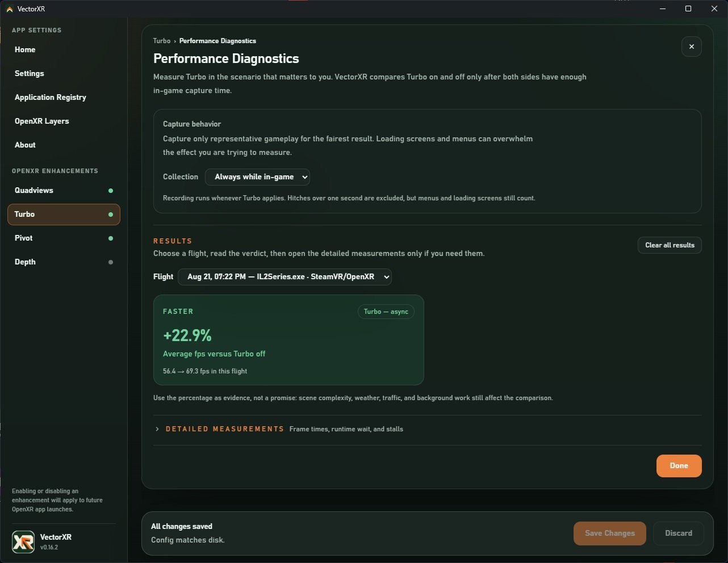
Task: Click the Discard button
Action: coord(679,533)
